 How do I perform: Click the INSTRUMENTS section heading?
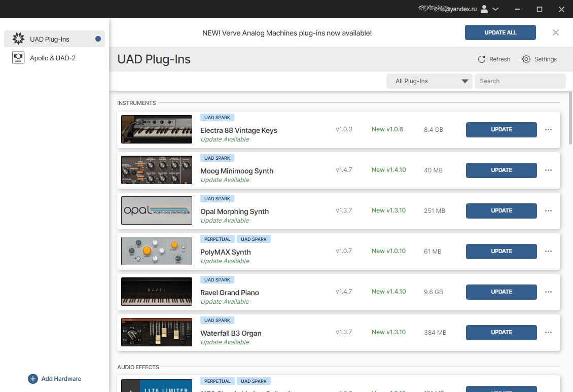[x=136, y=103]
